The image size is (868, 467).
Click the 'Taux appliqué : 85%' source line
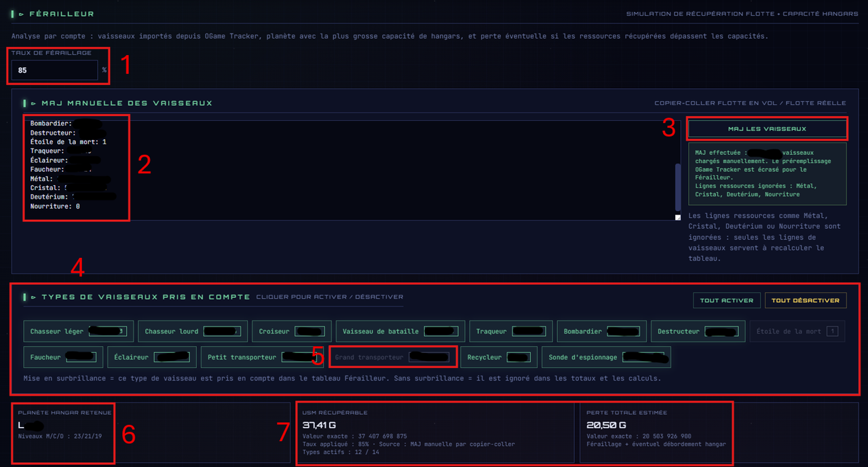tap(409, 444)
